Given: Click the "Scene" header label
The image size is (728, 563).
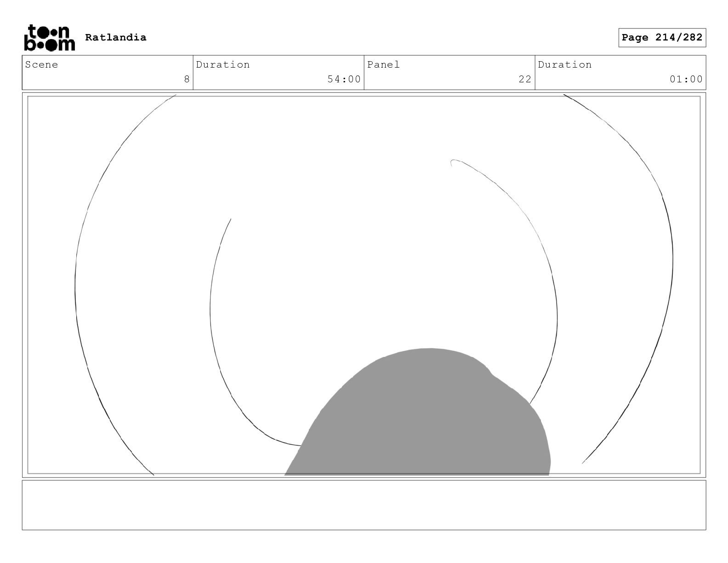Looking at the screenshot, I should click(42, 65).
